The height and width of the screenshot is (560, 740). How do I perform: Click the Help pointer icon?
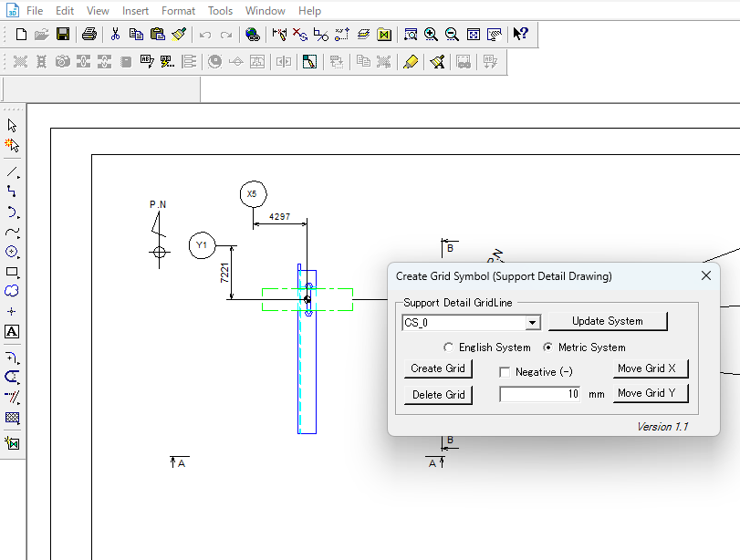pos(520,35)
